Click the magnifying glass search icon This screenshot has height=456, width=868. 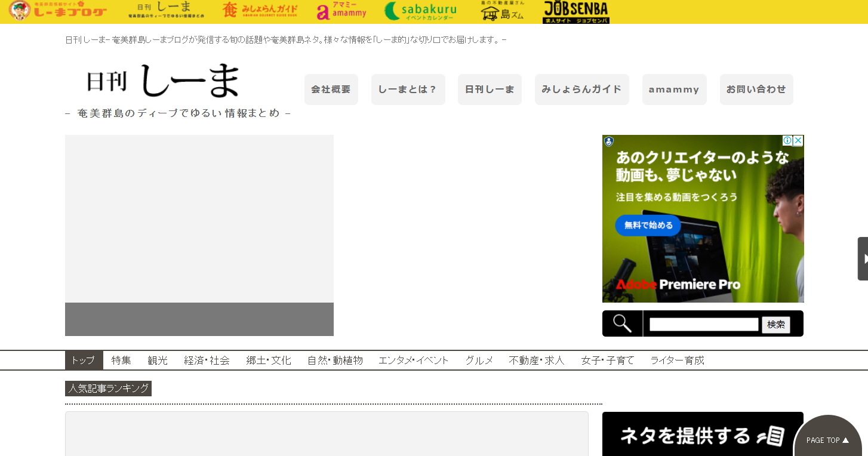tap(622, 323)
